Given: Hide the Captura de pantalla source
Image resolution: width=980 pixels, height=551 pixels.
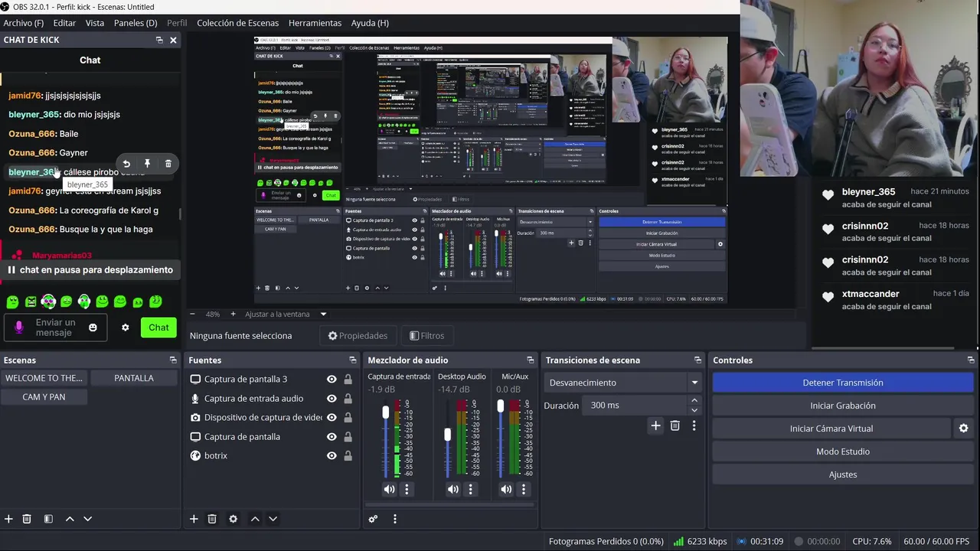Looking at the screenshot, I should tap(332, 436).
